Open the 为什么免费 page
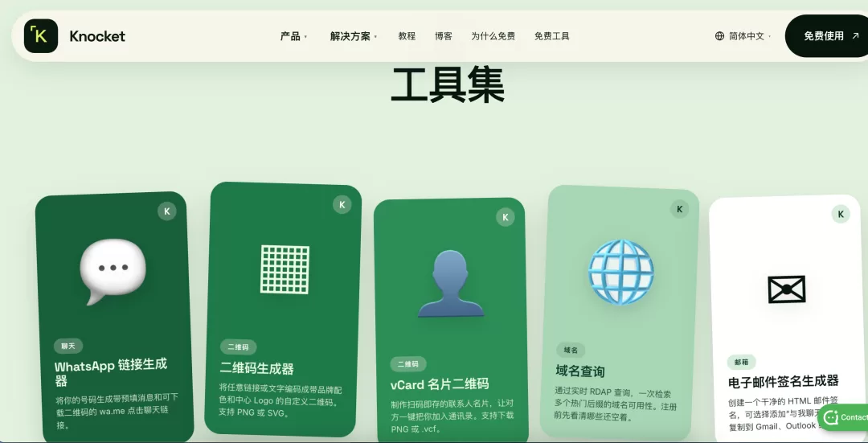The height and width of the screenshot is (443, 868). pyautogui.click(x=493, y=36)
